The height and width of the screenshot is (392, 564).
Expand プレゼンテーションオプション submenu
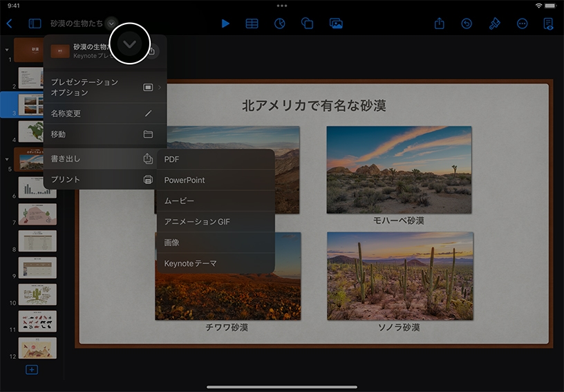click(x=104, y=88)
